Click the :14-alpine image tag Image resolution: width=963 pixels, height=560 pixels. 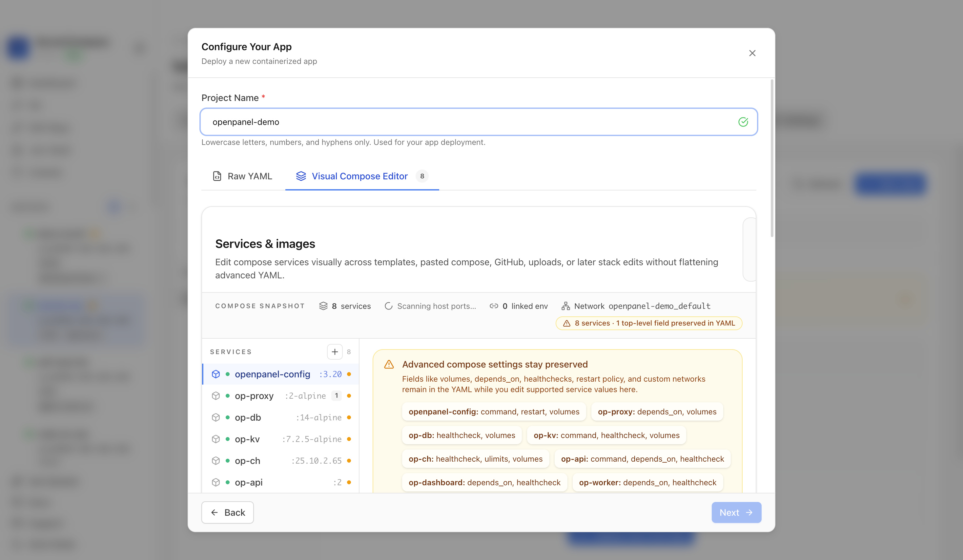[x=318, y=417]
